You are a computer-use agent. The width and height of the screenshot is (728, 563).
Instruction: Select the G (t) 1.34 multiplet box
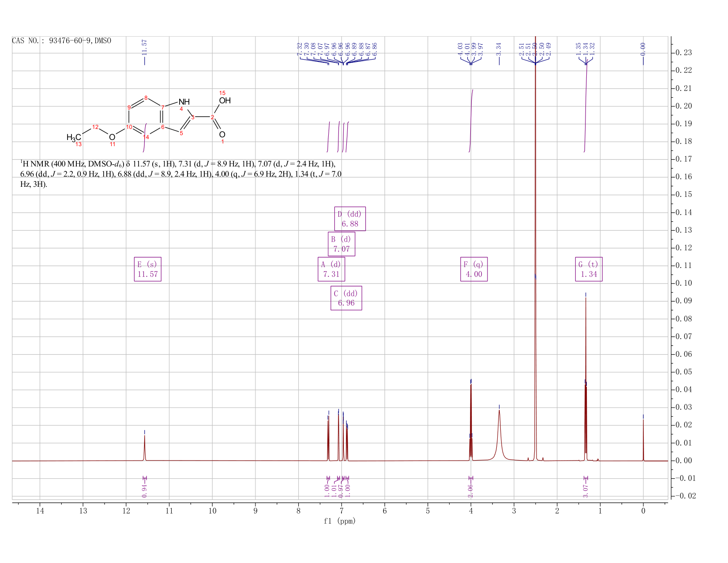[x=589, y=269]
